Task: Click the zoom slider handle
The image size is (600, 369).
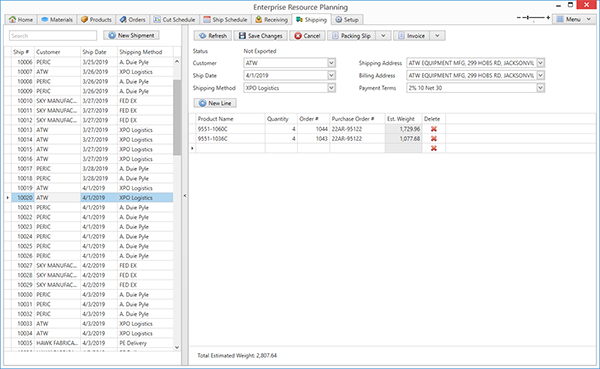Action: click(x=528, y=18)
